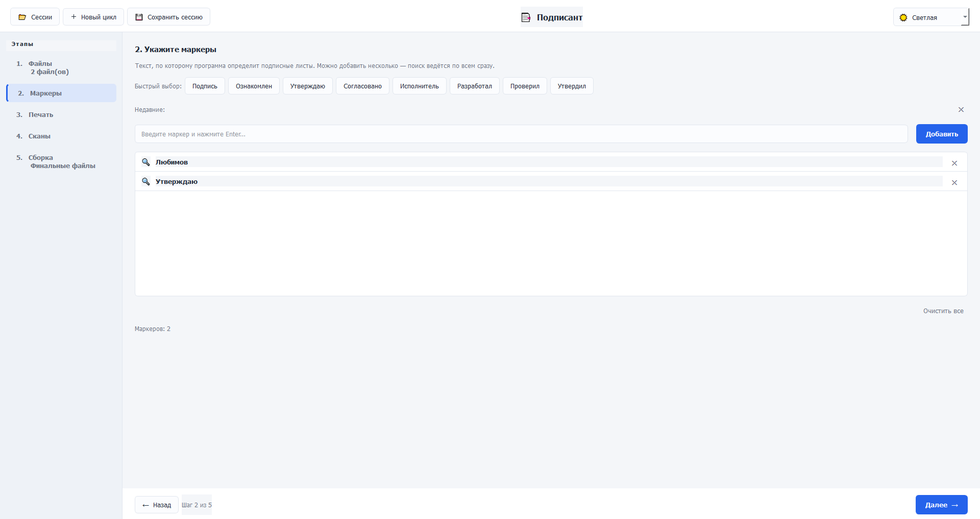Proceed with the Далее button
The height and width of the screenshot is (519, 980).
(x=942, y=505)
